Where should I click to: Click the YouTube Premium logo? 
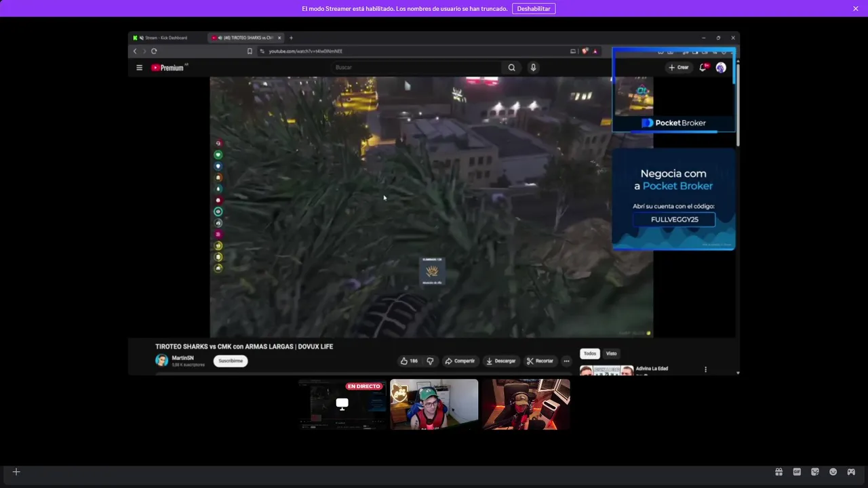point(168,68)
